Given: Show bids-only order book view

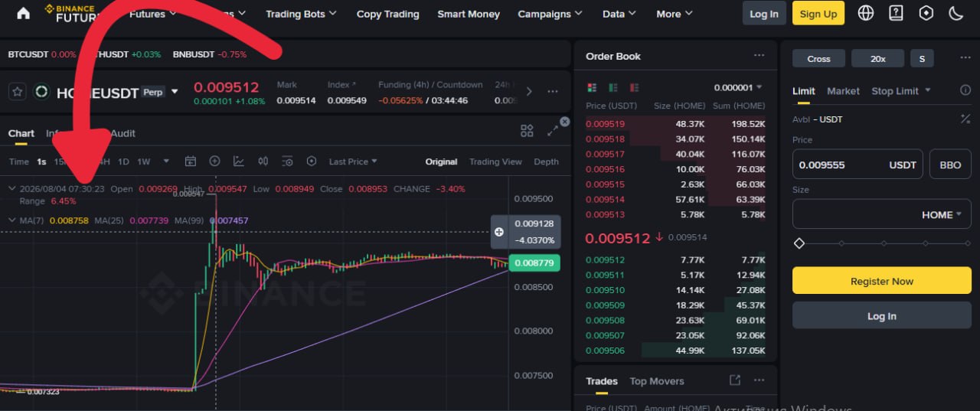Looking at the screenshot, I should coord(612,88).
